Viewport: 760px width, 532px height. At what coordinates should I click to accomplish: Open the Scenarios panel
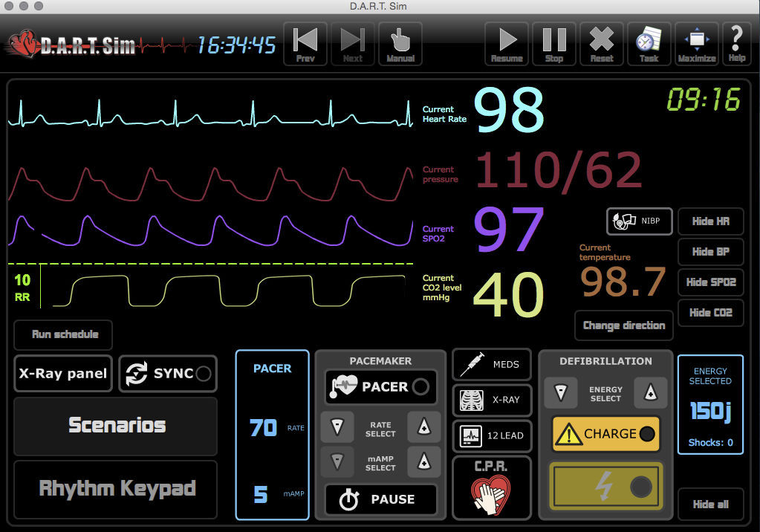coord(115,426)
